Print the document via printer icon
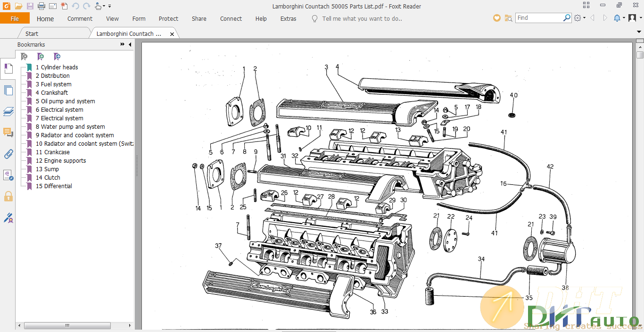 (x=41, y=6)
